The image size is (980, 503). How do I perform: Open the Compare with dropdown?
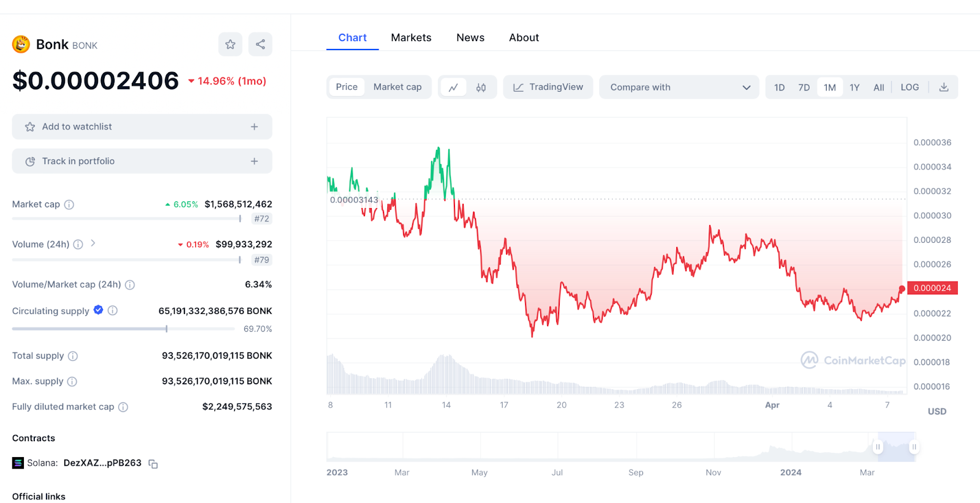[x=679, y=87]
